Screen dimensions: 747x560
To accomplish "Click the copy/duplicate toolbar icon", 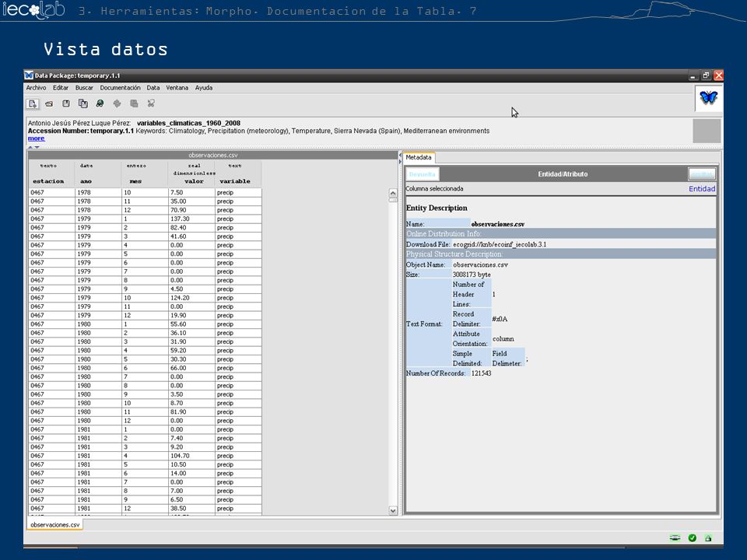I will coord(83,103).
